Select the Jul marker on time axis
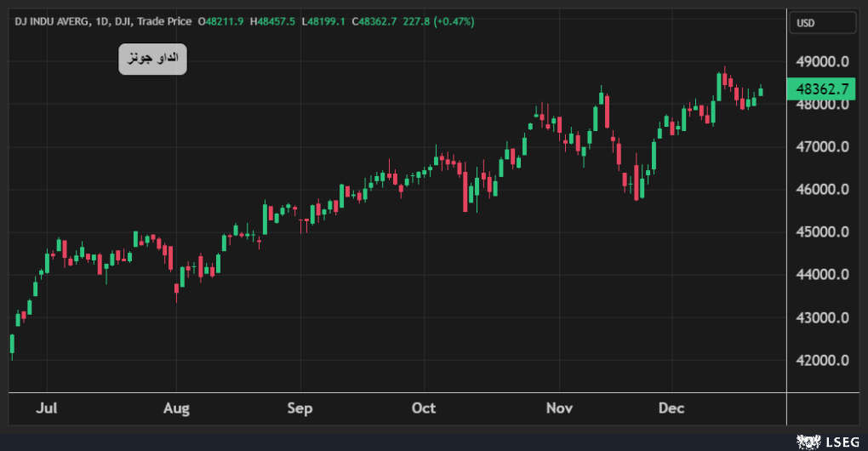Screen dimensions: 868x451 coord(47,408)
